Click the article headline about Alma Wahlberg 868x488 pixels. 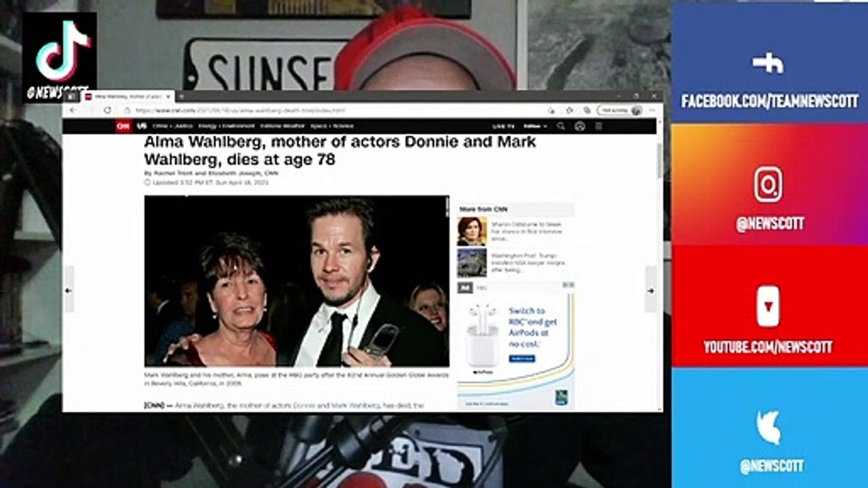[x=340, y=151]
